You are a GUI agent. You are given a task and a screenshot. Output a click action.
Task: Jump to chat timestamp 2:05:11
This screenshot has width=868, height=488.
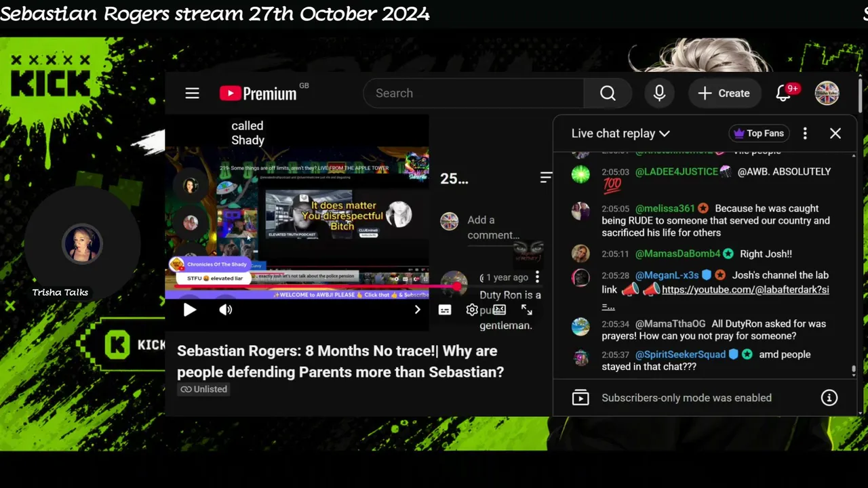[616, 254]
